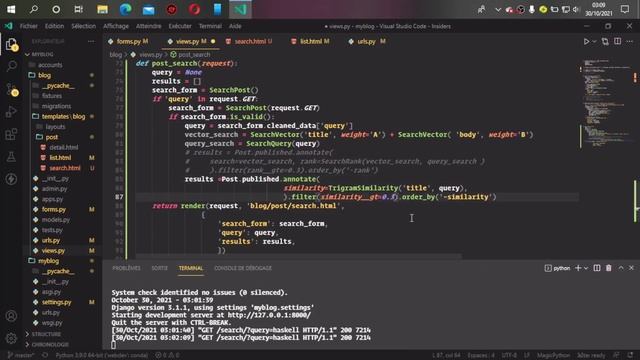Open admin.py in explorer
The height and width of the screenshot is (360, 640).
coord(54,189)
